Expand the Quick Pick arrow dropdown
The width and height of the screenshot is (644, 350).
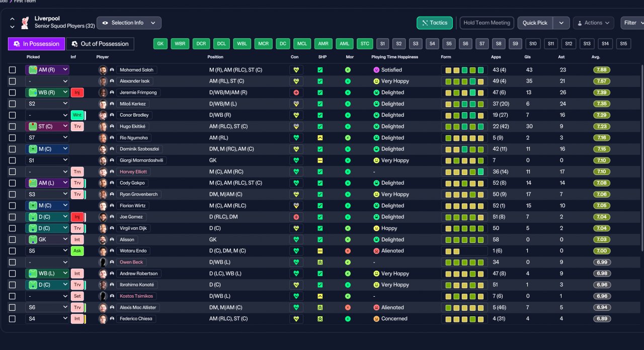[561, 23]
